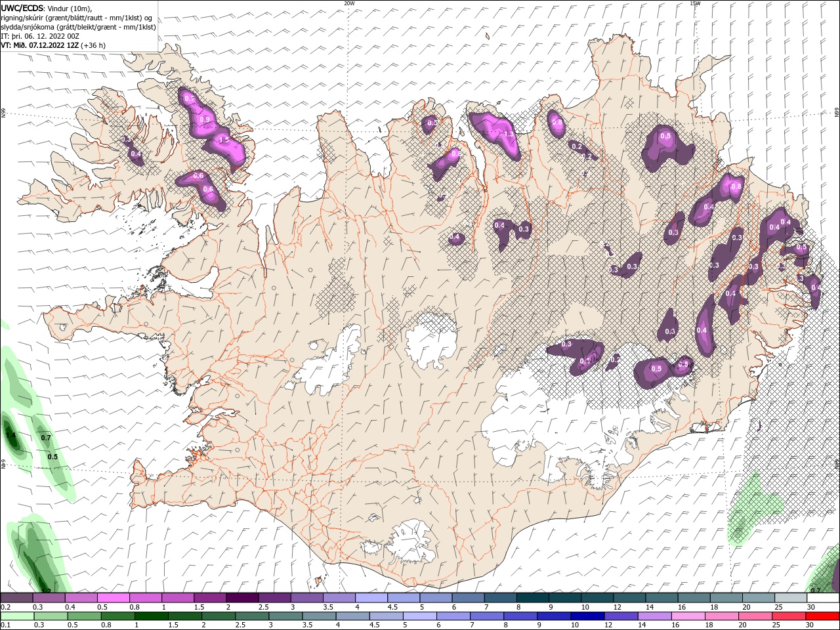Pick bottom-row legend swatch between 0.8 and 1
Screen dimensions: 840x630
[117, 616]
